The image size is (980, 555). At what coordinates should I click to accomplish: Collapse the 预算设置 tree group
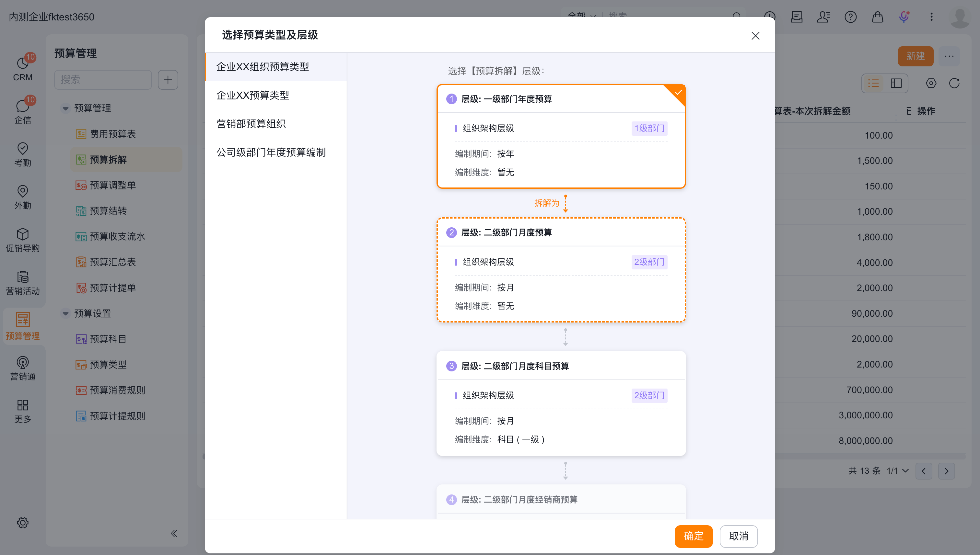click(65, 313)
